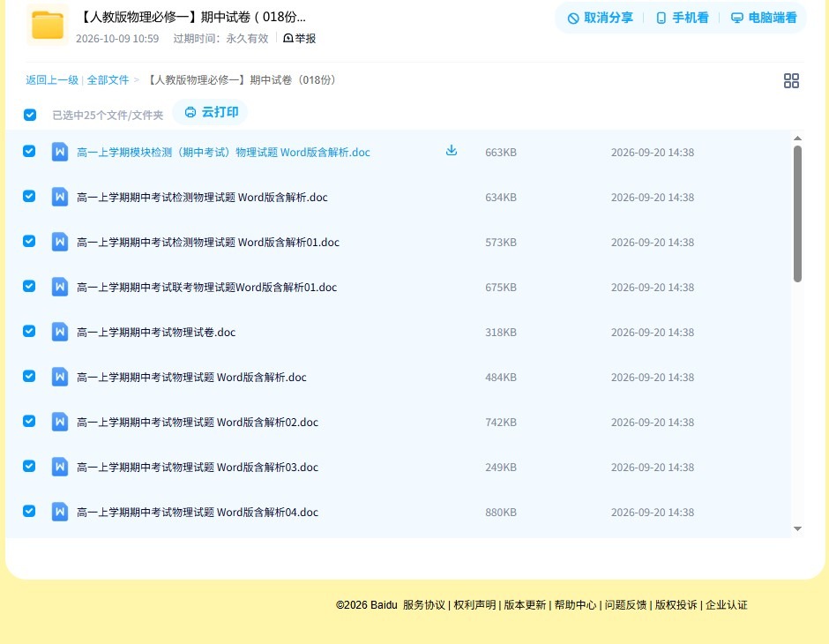This screenshot has width=829, height=644.
Task: Uncheck checkbox for 含解析02.doc
Action: click(29, 421)
